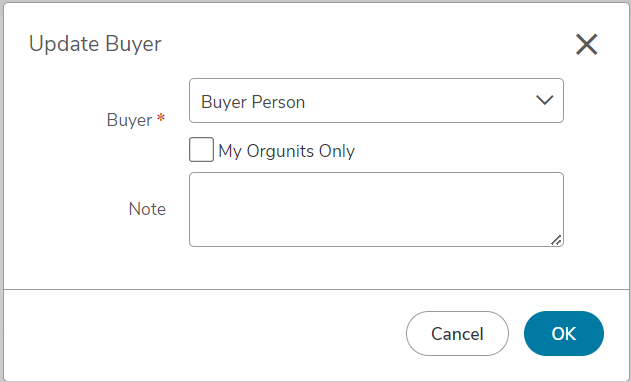Image resolution: width=631 pixels, height=382 pixels.
Task: Place cursor inside the empty Note box
Action: (376, 209)
